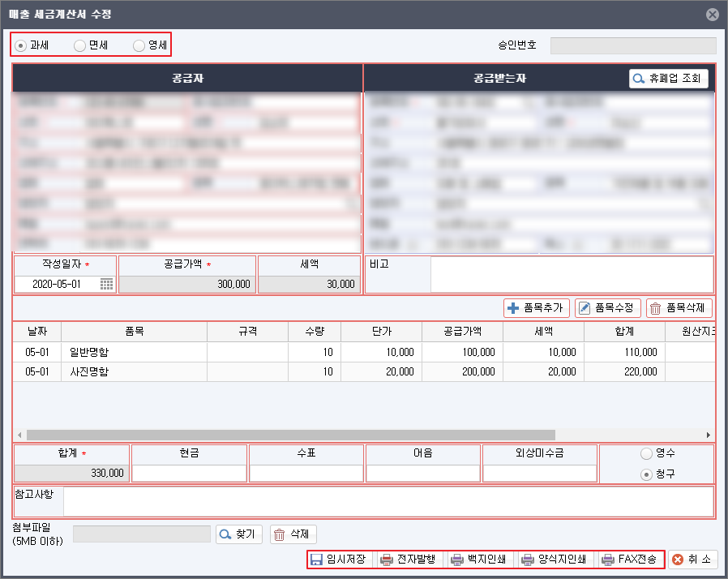Select the 과세 radio button

[x=19, y=45]
